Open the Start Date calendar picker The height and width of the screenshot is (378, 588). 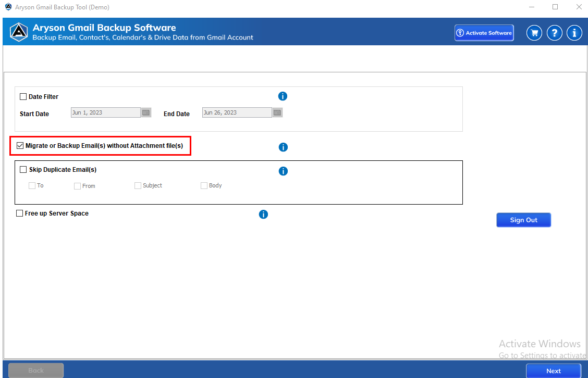coord(146,112)
